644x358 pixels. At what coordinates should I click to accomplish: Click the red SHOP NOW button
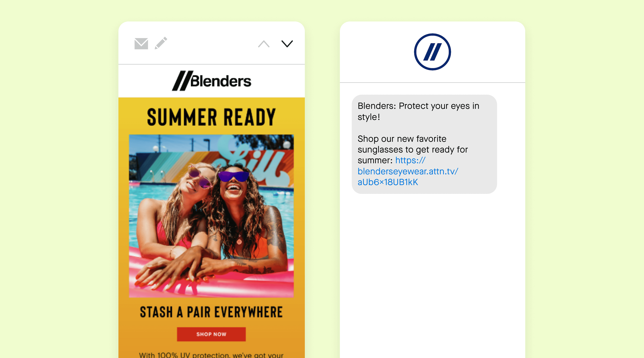(211, 334)
